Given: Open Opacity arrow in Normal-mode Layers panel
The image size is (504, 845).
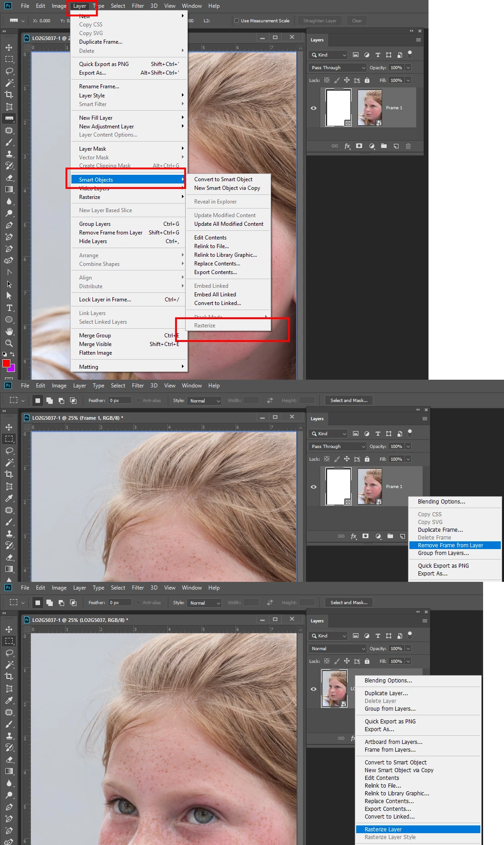Looking at the screenshot, I should pos(408,648).
